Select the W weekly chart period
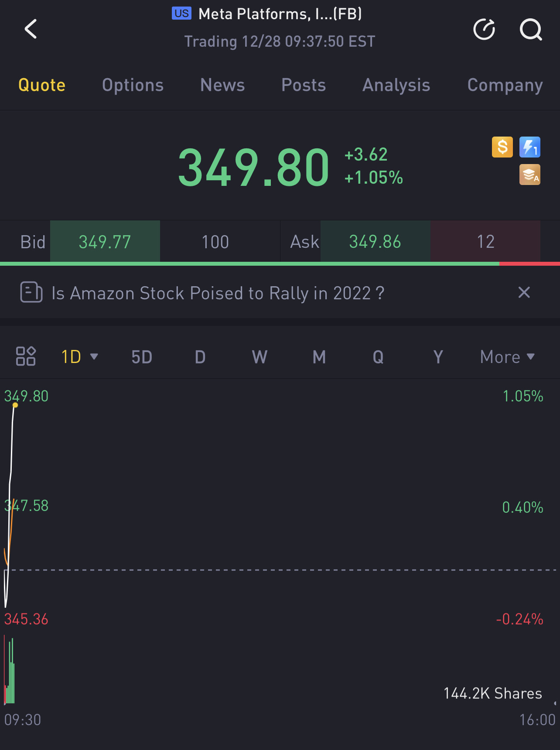 pyautogui.click(x=260, y=357)
